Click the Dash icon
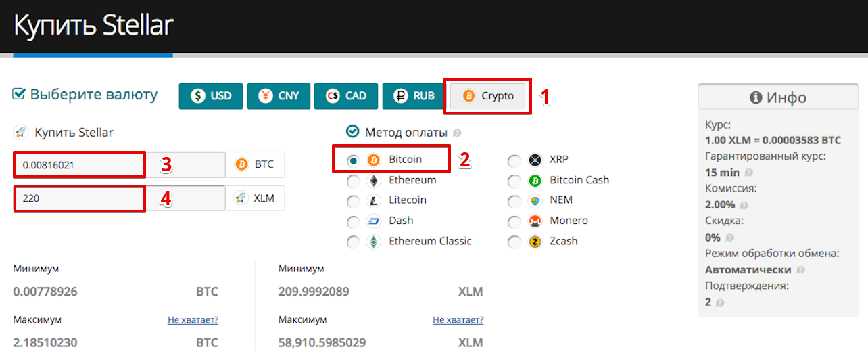 point(373,221)
